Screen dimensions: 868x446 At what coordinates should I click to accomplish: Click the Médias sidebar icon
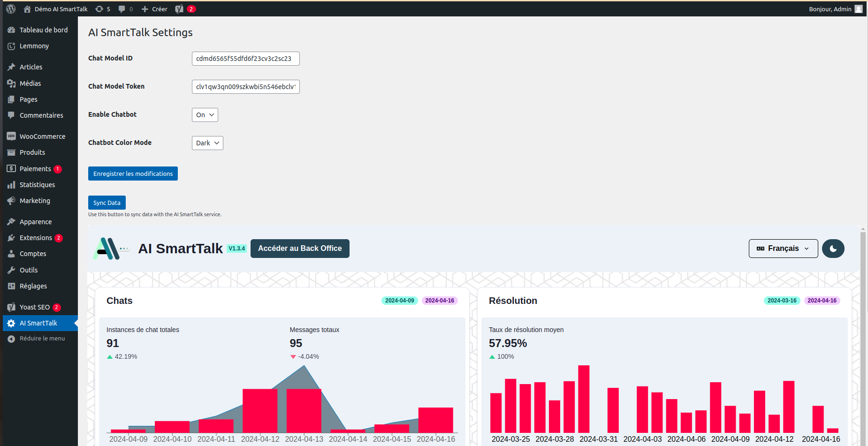click(x=11, y=83)
